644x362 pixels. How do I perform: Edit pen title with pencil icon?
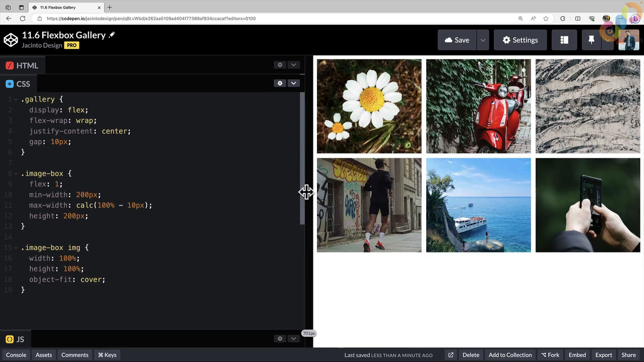coord(112,35)
